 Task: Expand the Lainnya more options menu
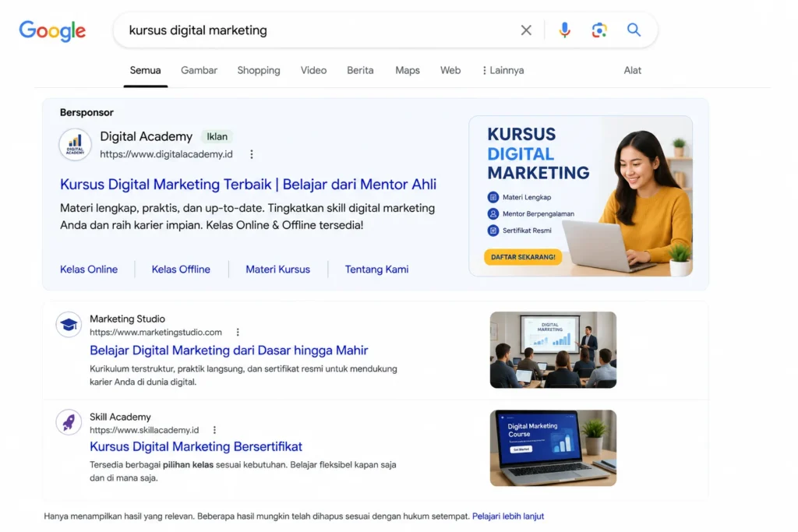[503, 71]
